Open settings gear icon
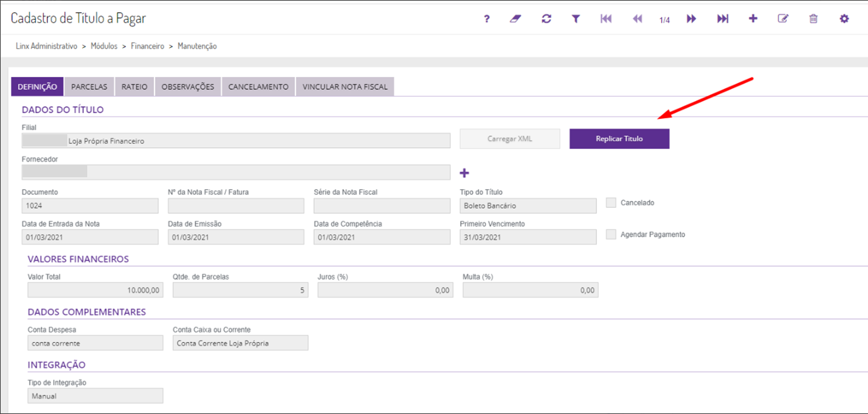Image resolution: width=868 pixels, height=414 pixels. (x=844, y=19)
